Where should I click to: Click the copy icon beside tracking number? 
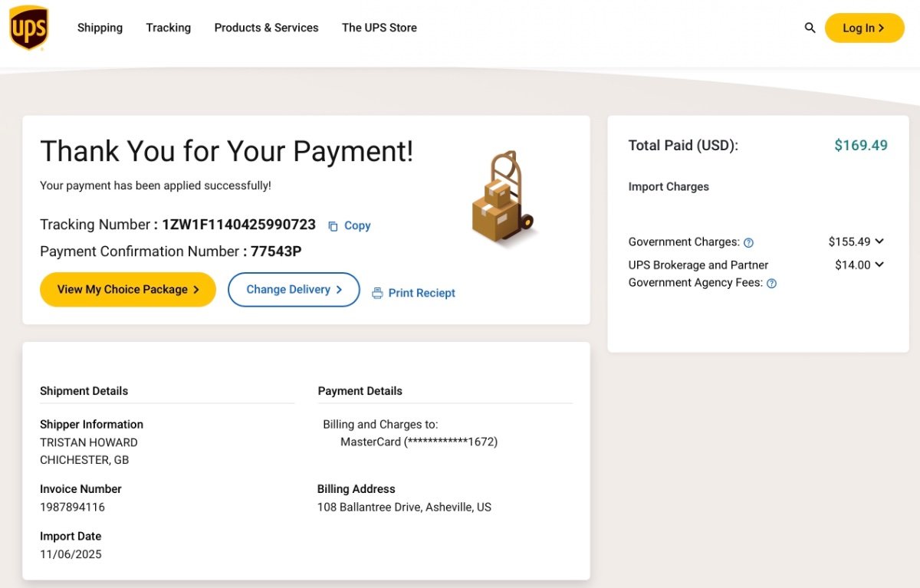click(x=333, y=226)
